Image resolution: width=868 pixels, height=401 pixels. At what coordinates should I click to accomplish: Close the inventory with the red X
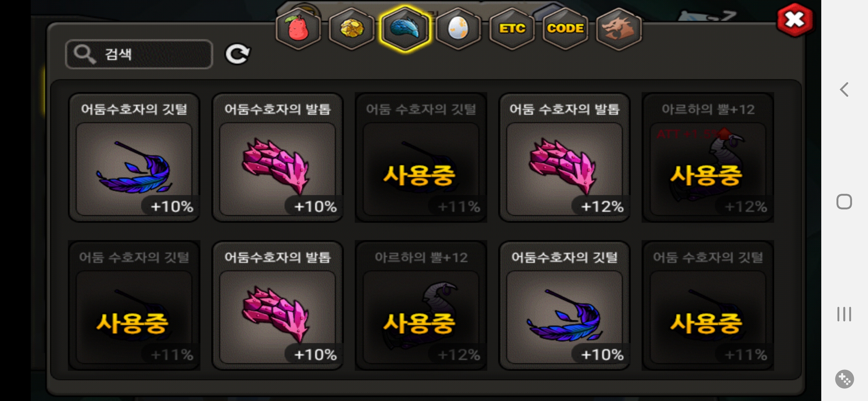tap(795, 20)
